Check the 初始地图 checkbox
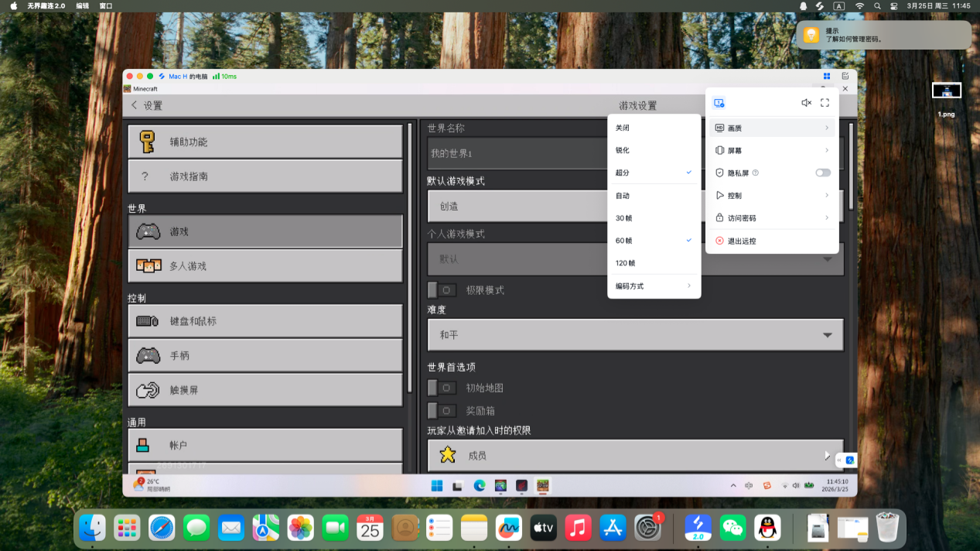 pyautogui.click(x=442, y=387)
